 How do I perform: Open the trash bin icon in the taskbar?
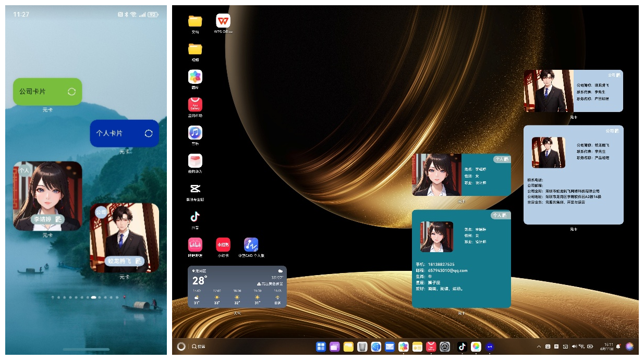362,346
